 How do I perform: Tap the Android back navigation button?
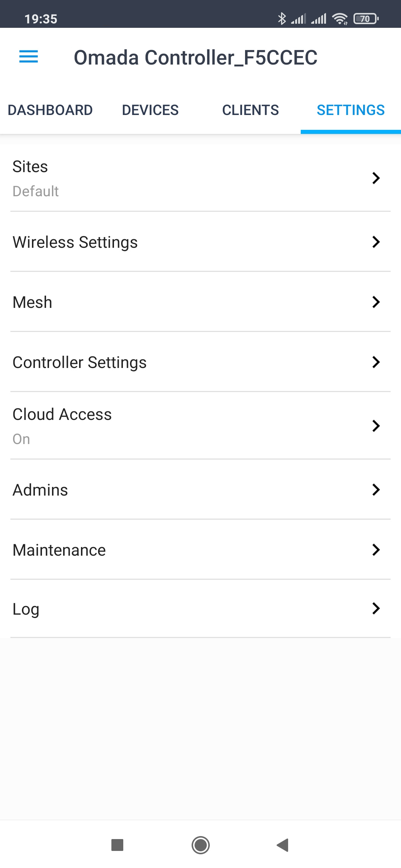tap(283, 845)
